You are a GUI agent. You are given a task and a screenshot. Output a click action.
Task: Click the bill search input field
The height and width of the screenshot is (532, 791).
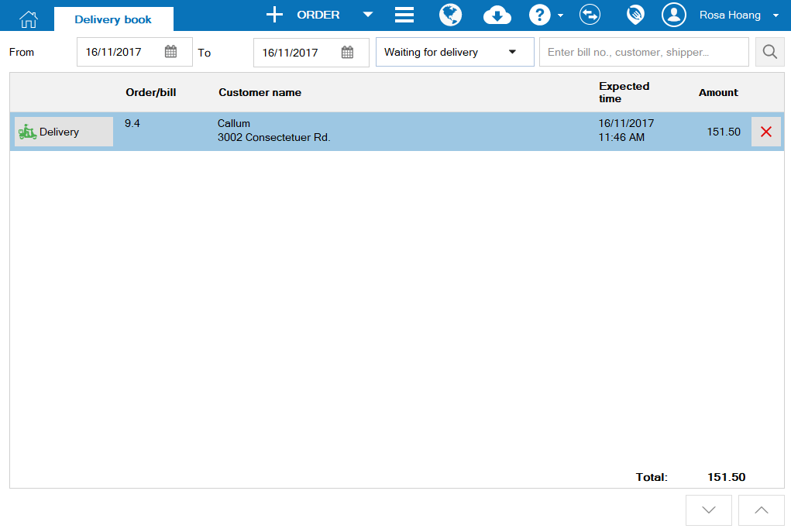(643, 52)
